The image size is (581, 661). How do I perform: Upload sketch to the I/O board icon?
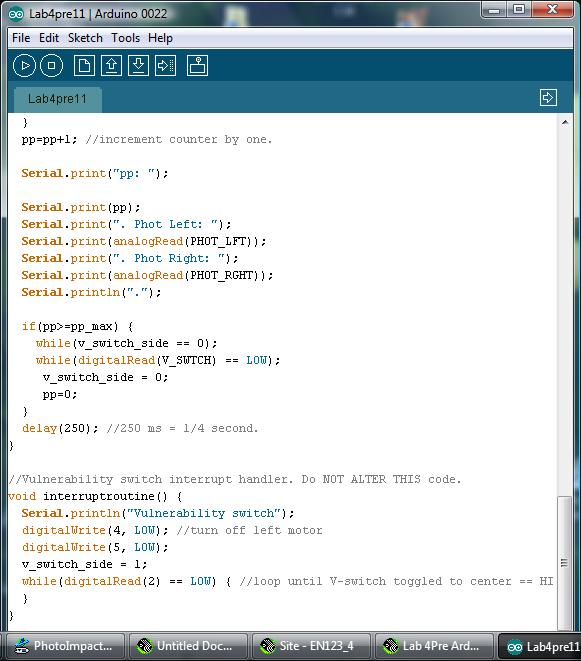[165, 66]
